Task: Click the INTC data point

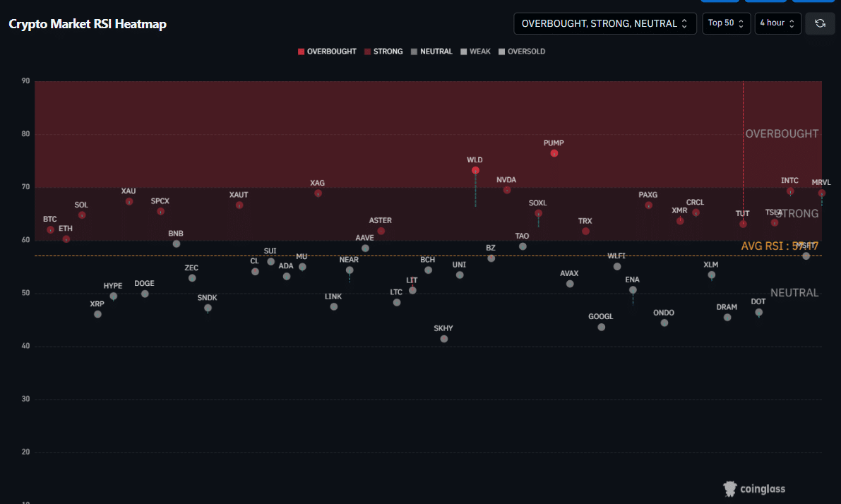Action: click(790, 191)
